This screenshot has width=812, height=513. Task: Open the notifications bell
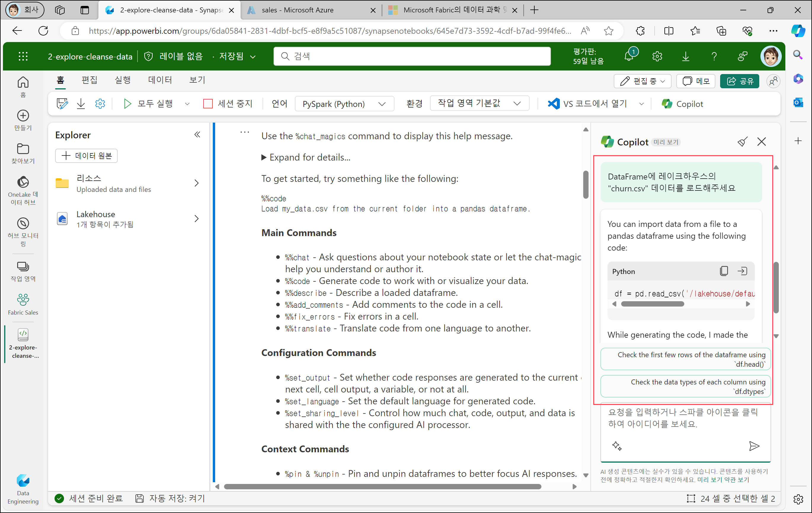coord(629,56)
